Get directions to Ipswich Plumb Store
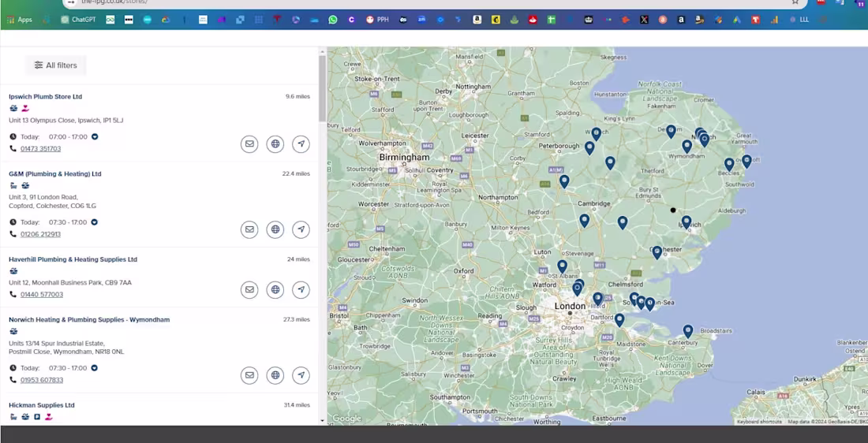Image resolution: width=868 pixels, height=443 pixels. 301,143
